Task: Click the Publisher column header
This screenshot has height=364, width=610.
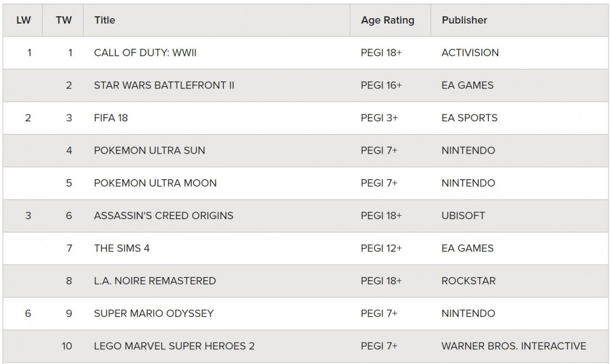Action: click(x=464, y=20)
